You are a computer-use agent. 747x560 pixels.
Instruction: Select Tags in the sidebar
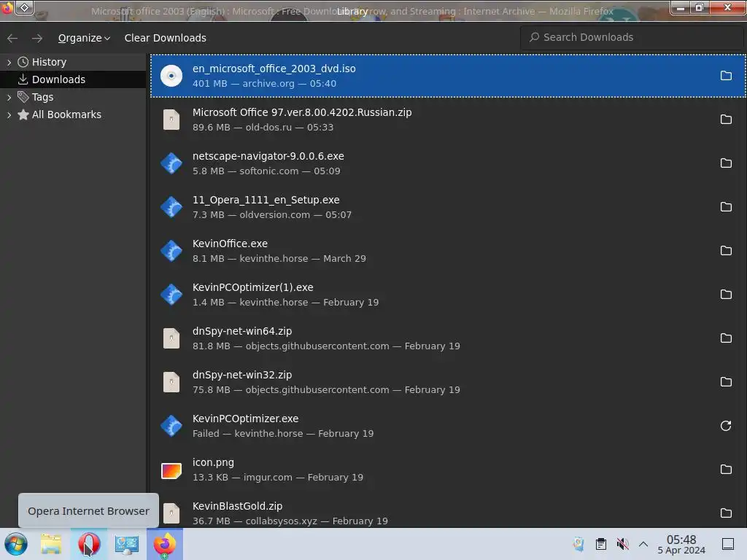[42, 97]
